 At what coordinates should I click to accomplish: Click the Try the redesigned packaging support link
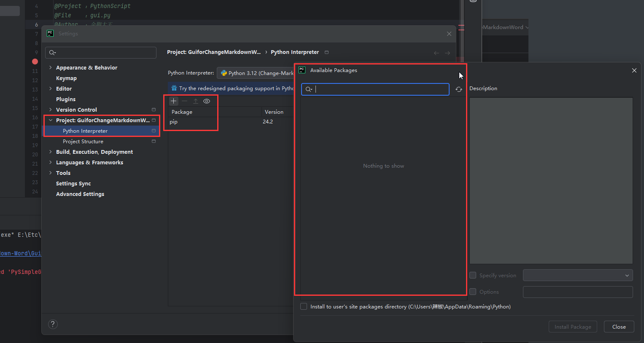236,88
